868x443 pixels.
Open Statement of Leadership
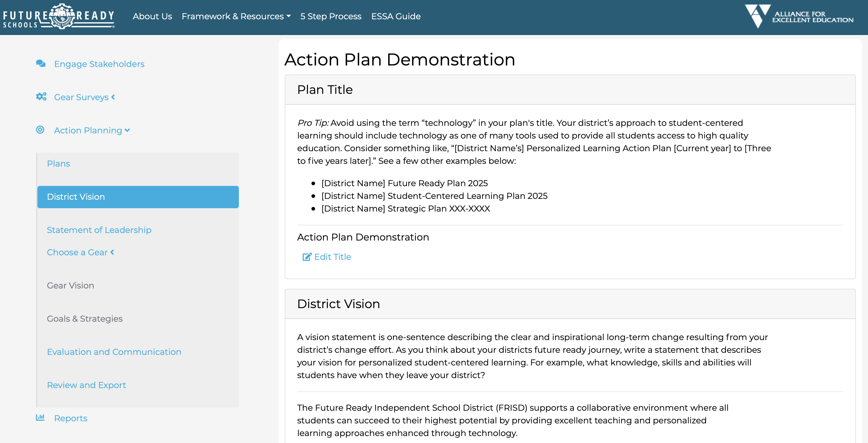click(x=99, y=230)
